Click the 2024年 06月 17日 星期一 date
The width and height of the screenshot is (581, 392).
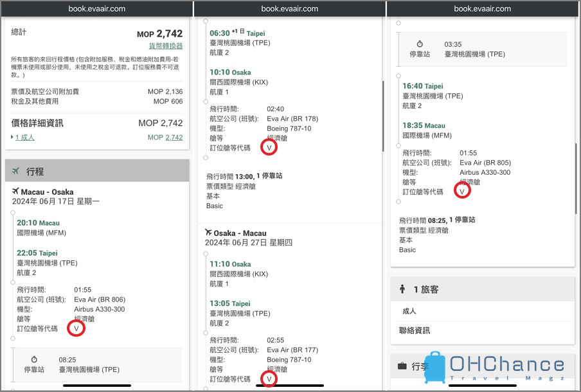[55, 201]
